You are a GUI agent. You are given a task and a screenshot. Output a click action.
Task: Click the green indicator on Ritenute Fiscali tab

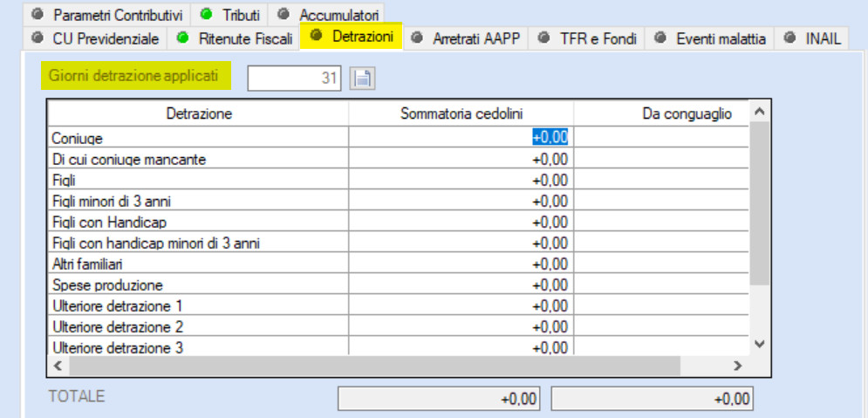click(x=181, y=38)
